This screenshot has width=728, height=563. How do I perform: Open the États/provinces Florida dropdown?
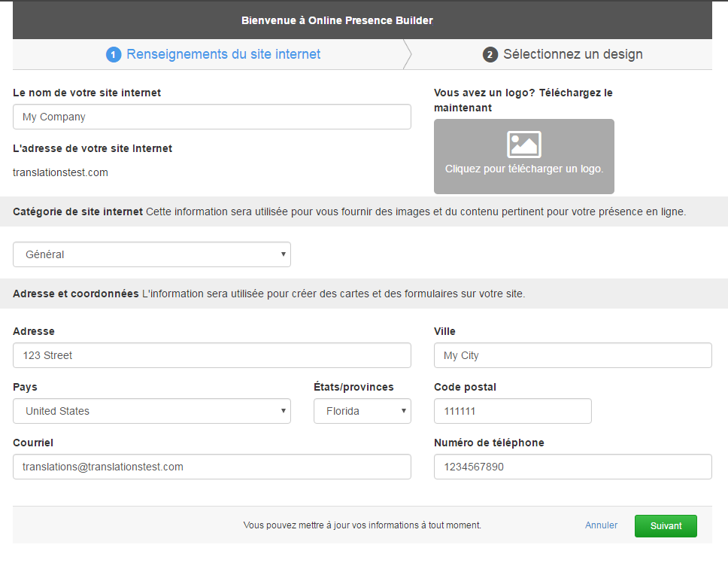tap(362, 411)
